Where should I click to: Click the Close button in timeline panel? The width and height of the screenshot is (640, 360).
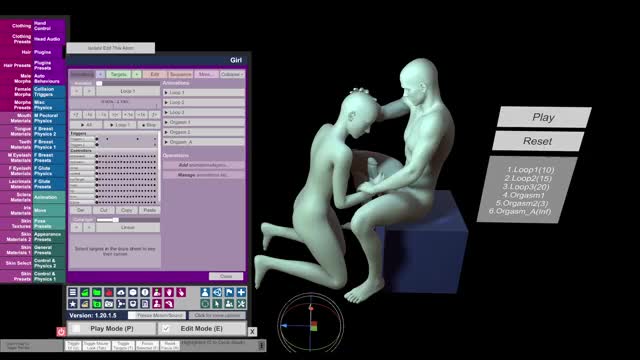226,276
